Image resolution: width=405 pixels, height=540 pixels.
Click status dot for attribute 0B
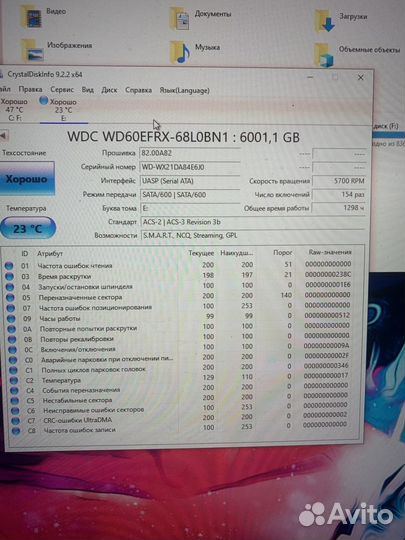coord(12,339)
